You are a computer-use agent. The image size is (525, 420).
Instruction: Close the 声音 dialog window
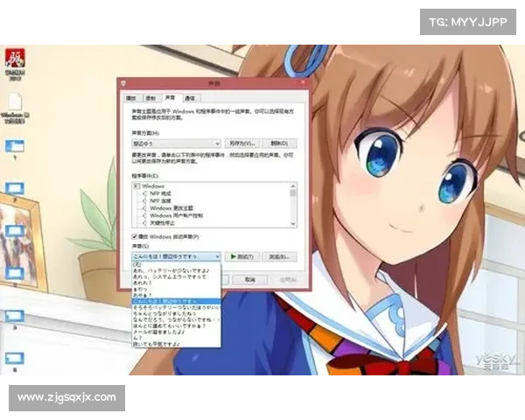coord(303,81)
